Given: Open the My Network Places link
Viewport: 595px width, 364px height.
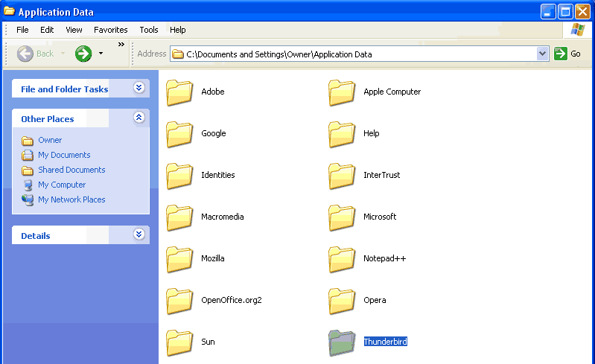Looking at the screenshot, I should pyautogui.click(x=71, y=199).
